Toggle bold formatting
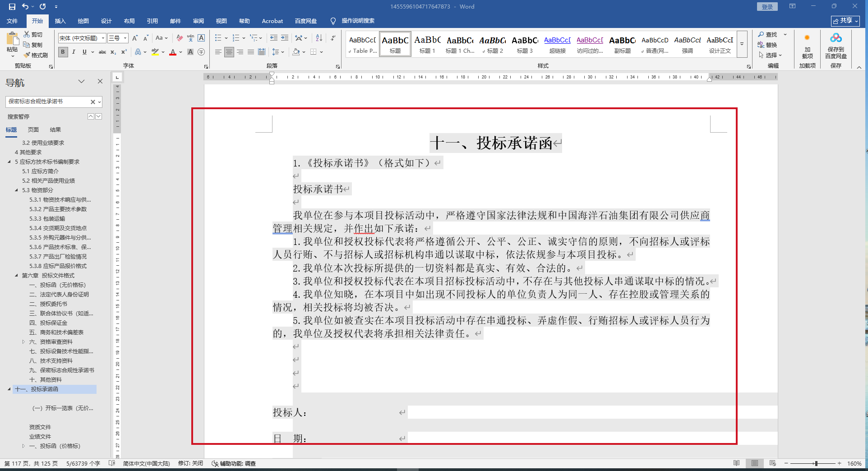The width and height of the screenshot is (868, 471). click(x=63, y=52)
